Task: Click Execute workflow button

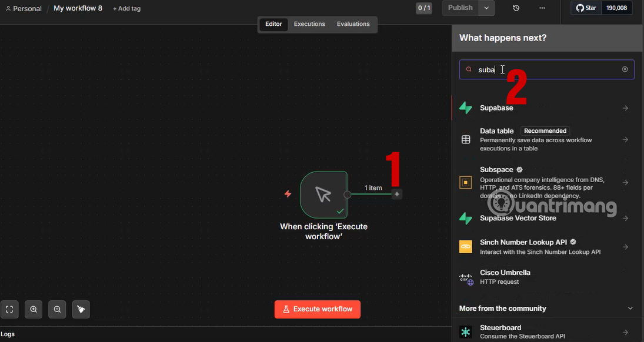Action: tap(318, 309)
